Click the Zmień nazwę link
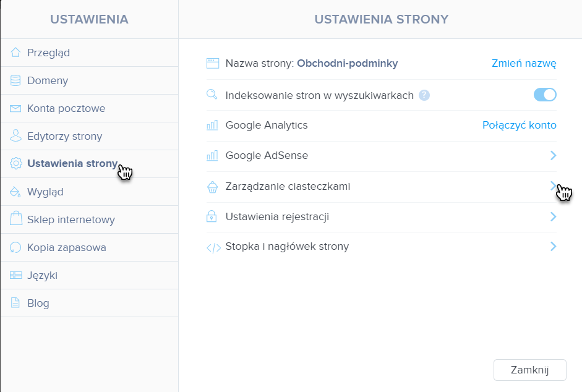Viewport: 582px width, 392px height. [524, 64]
